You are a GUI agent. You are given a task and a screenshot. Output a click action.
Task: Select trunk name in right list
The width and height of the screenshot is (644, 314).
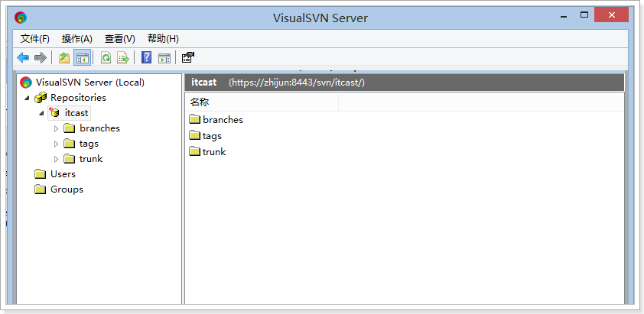pyautogui.click(x=214, y=152)
